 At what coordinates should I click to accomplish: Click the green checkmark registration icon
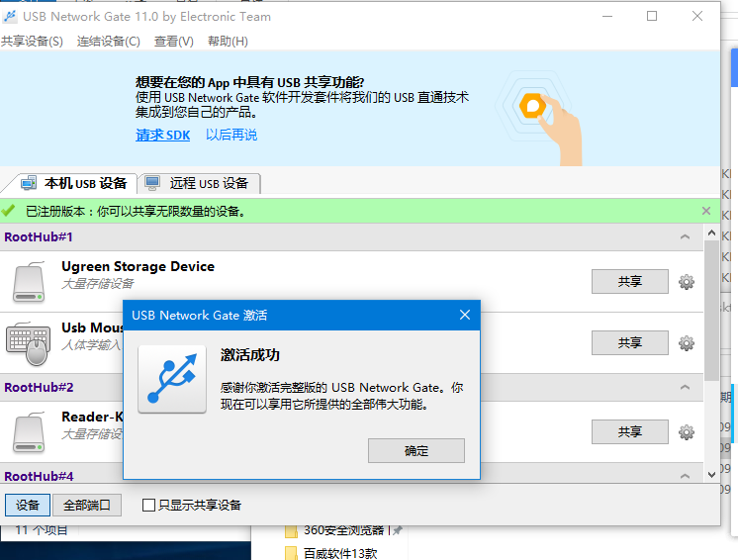pyautogui.click(x=9, y=211)
